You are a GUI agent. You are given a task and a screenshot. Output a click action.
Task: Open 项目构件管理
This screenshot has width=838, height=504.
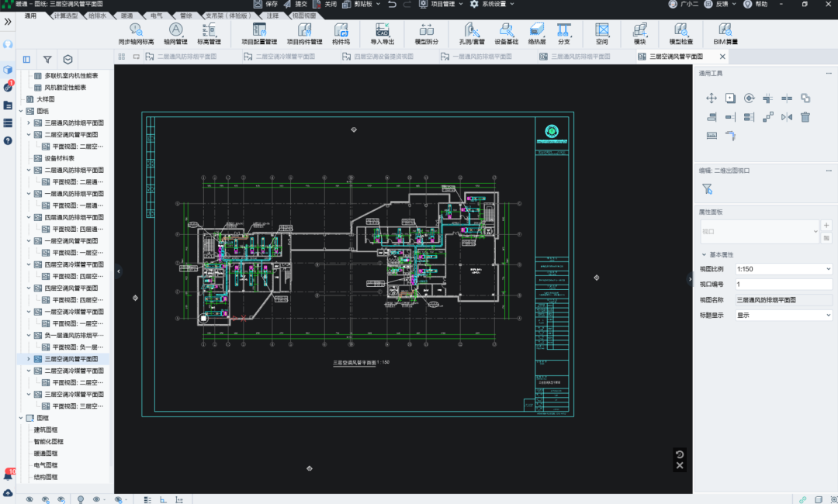(x=304, y=33)
